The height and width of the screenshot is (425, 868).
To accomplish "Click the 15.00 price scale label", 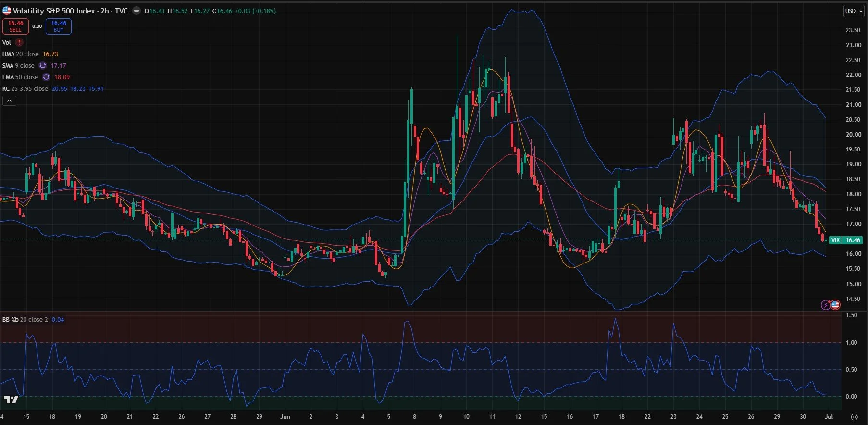I will click(853, 284).
